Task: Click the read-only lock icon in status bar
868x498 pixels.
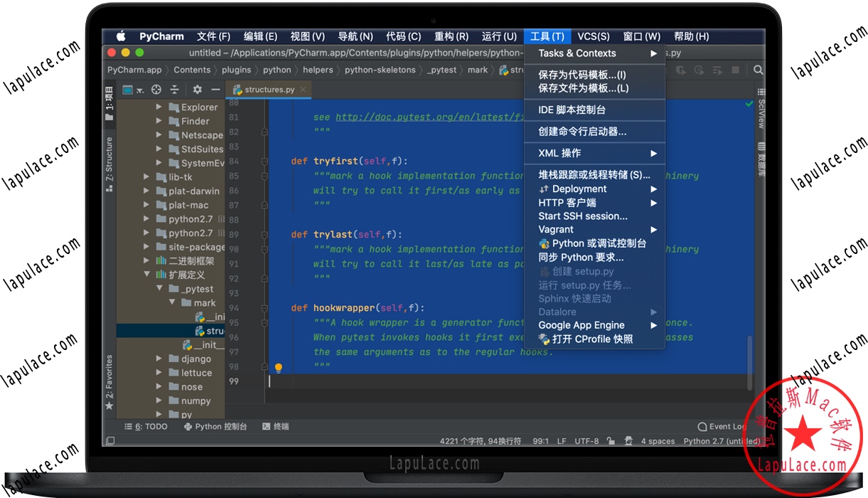Action: pos(612,441)
